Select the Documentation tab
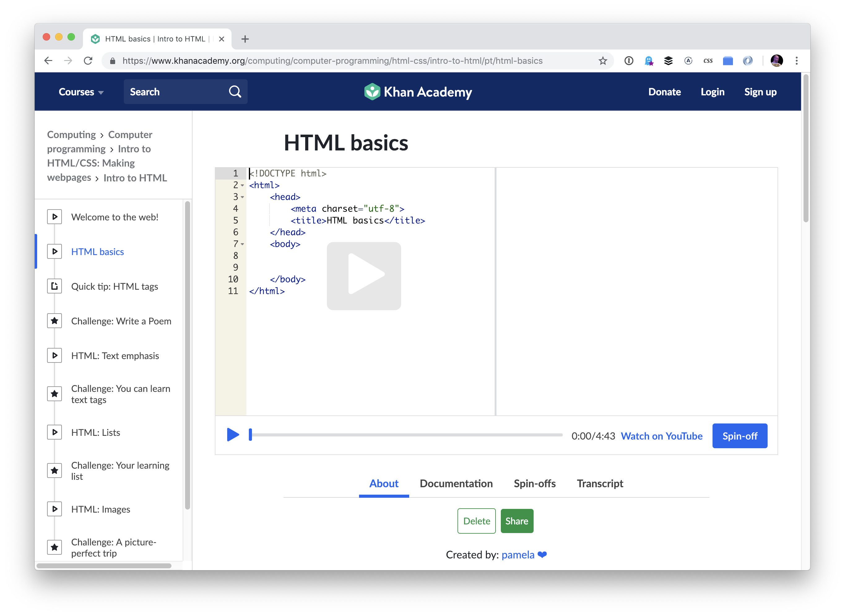The width and height of the screenshot is (845, 616). (456, 484)
